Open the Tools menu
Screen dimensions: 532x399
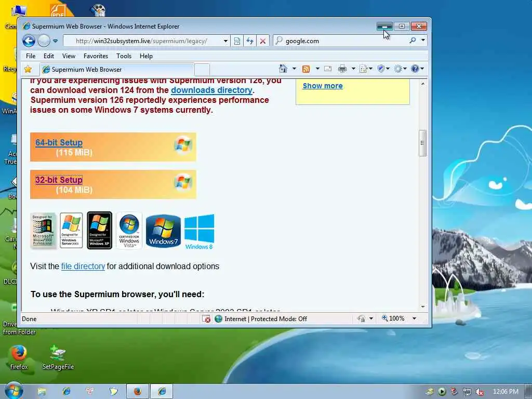pos(124,56)
